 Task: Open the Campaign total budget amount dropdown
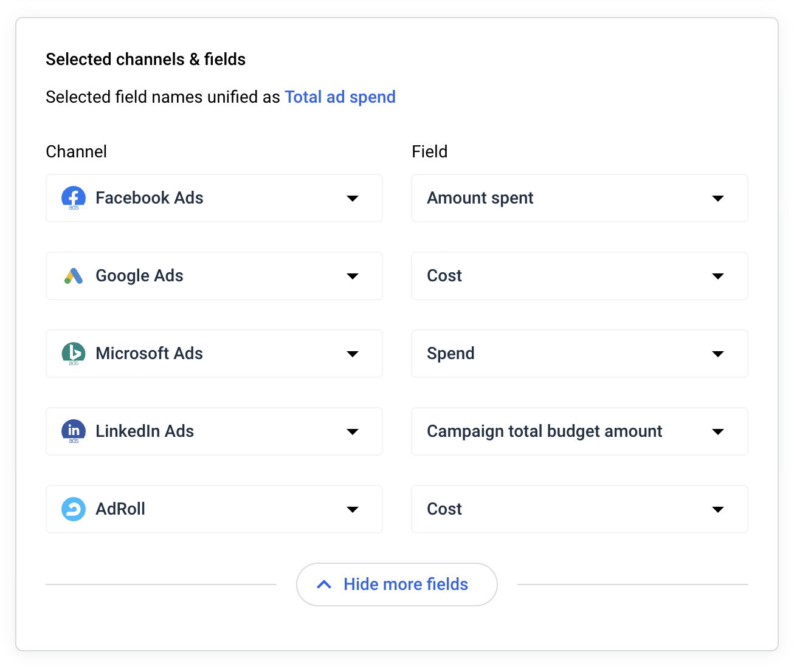click(718, 431)
